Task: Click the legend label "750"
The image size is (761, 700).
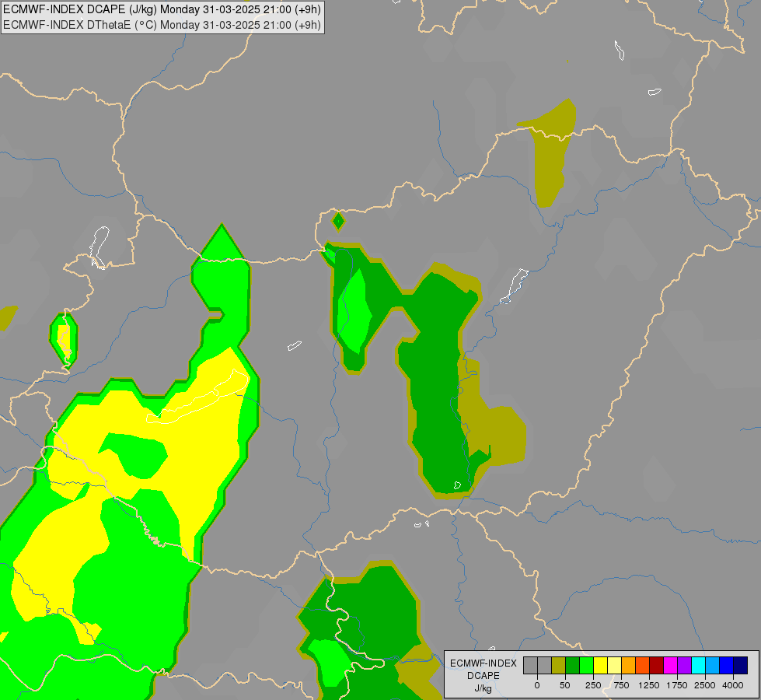Action: coord(621,685)
